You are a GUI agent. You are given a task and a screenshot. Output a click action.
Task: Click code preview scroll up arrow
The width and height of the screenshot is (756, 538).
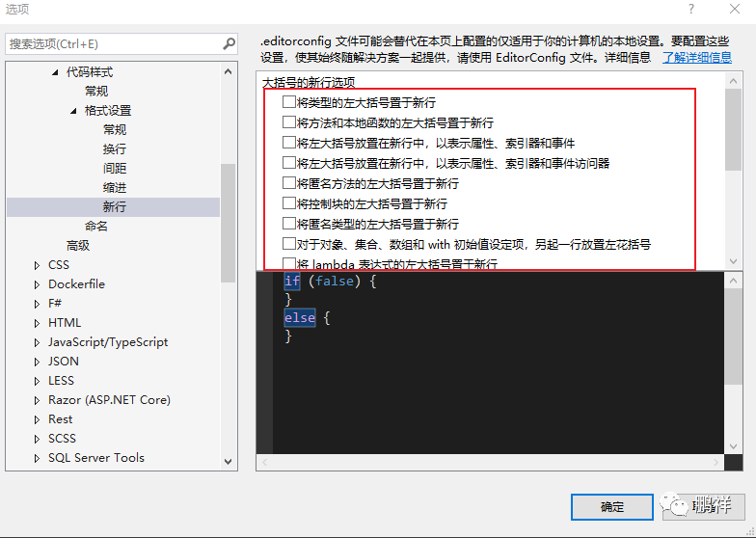pyautogui.click(x=733, y=281)
